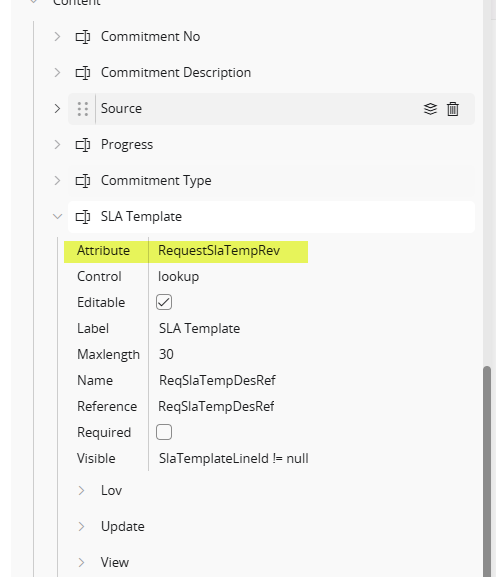This screenshot has width=496, height=577.
Task: Click the field icon beside SLA Template
Action: tap(83, 217)
